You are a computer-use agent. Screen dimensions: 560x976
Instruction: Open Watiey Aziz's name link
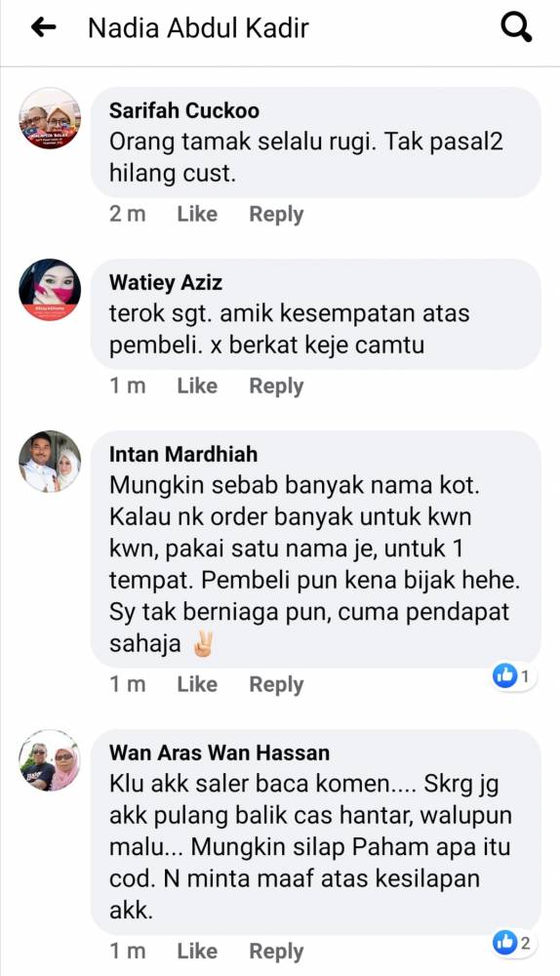click(166, 283)
